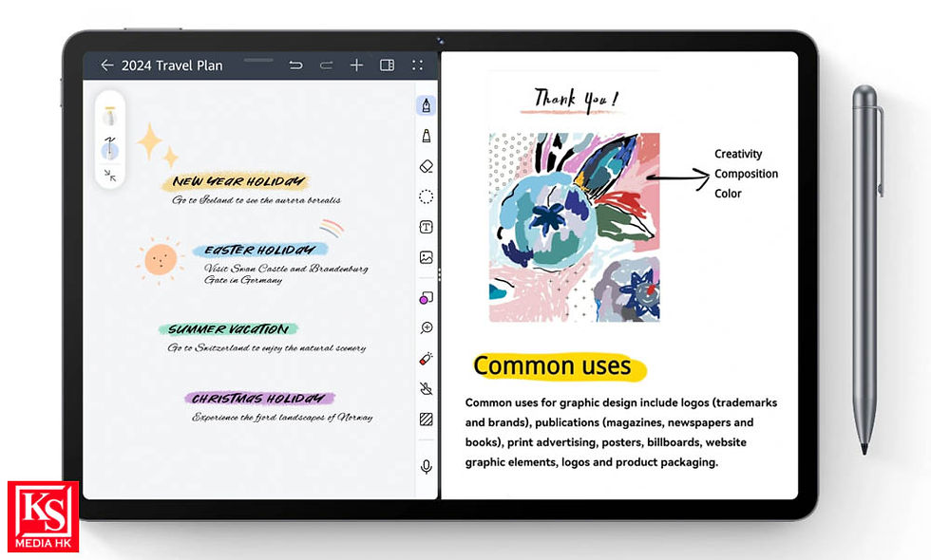931x560 pixels.
Task: Redo the undone action
Action: click(326, 65)
